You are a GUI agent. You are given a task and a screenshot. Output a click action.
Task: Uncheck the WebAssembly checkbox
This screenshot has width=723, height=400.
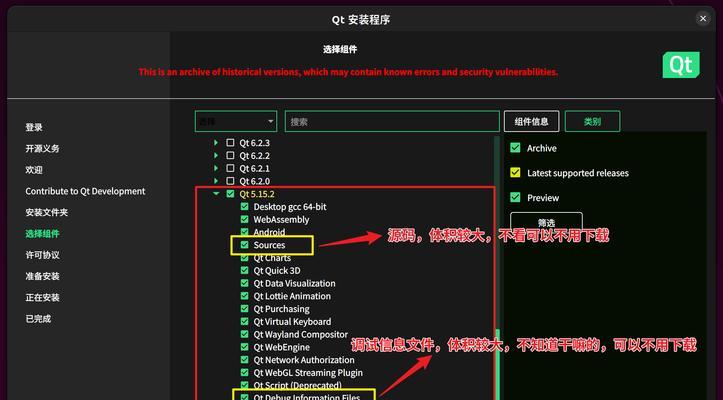244,220
